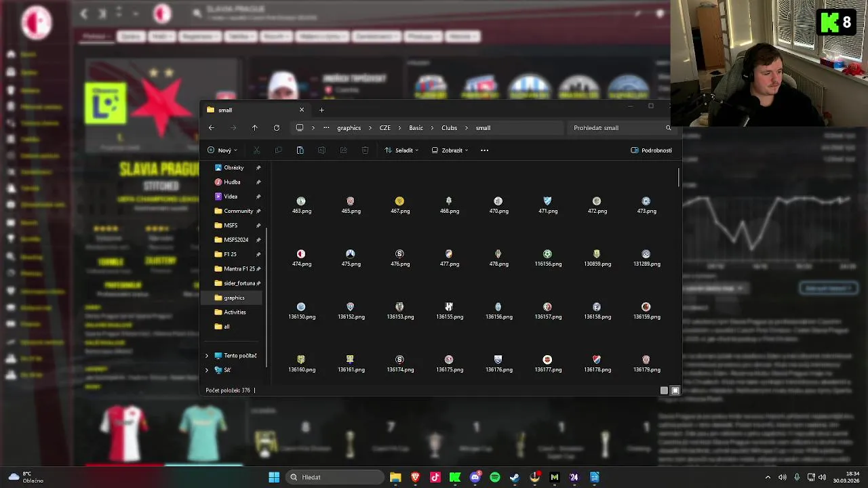This screenshot has width=868, height=488.
Task: Click the search magnifier icon
Action: (x=668, y=127)
